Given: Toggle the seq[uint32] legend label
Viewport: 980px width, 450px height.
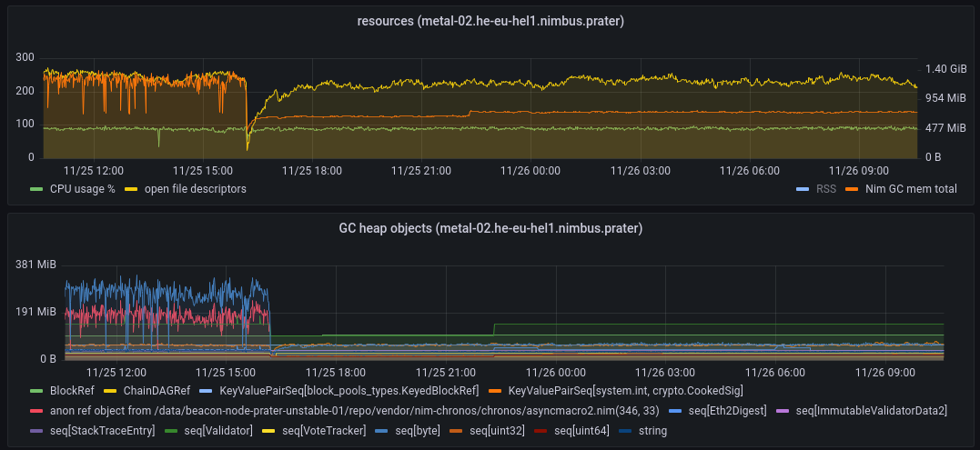Looking at the screenshot, I should [x=497, y=431].
